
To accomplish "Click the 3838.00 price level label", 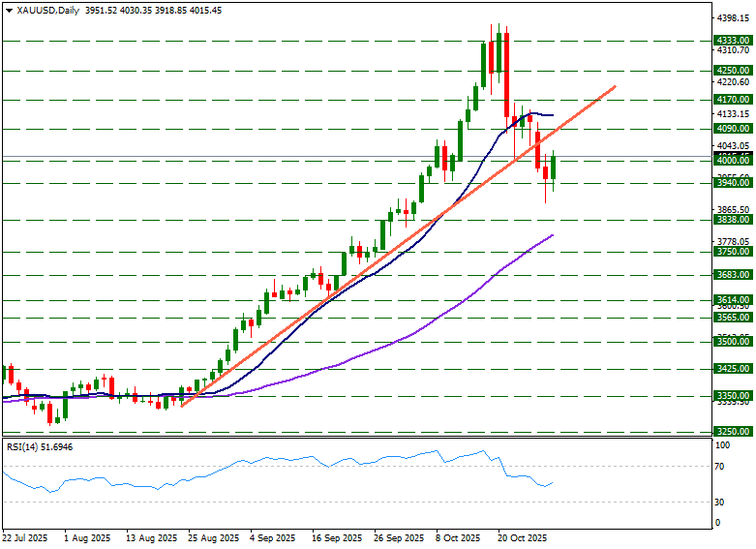I will (732, 220).
